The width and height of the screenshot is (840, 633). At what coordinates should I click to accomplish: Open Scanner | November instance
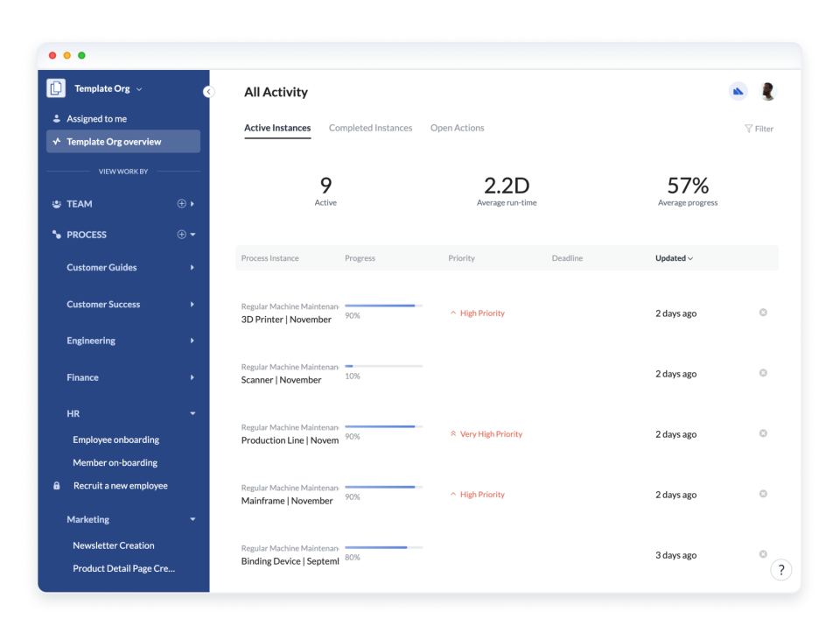tap(281, 380)
